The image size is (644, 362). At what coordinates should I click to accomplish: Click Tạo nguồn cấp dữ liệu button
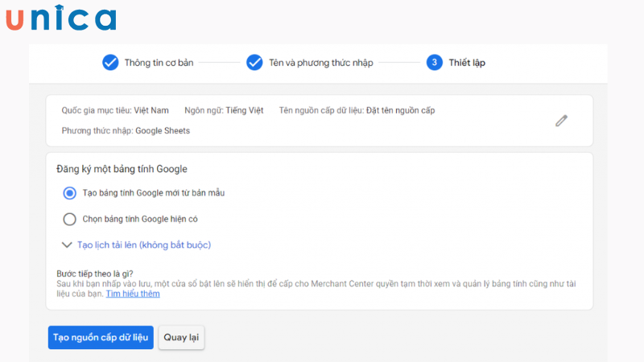[x=101, y=337]
